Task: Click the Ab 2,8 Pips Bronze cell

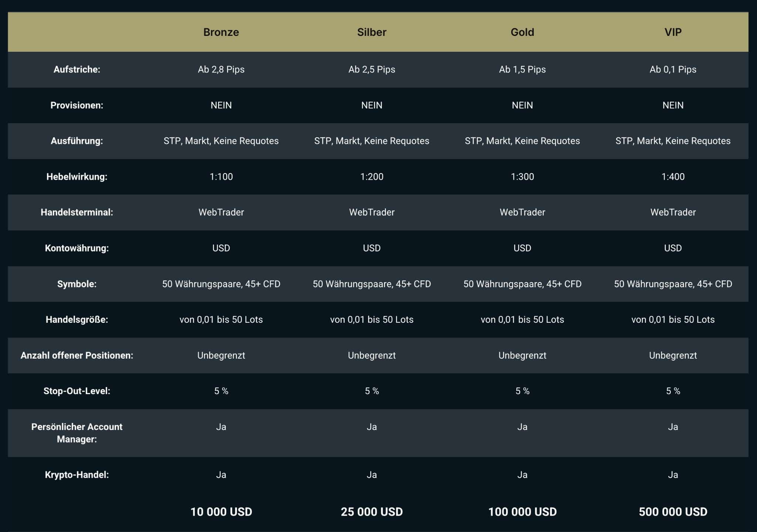Action: (x=221, y=70)
